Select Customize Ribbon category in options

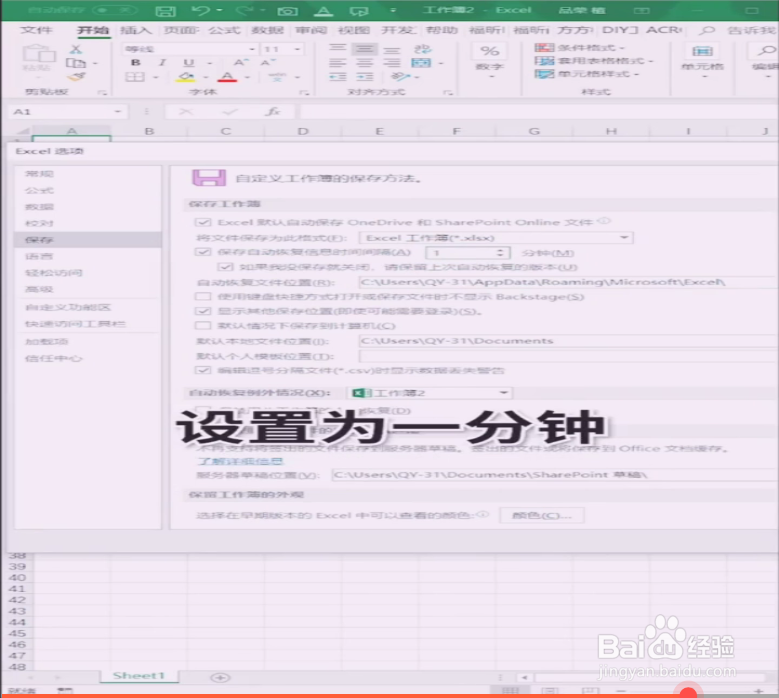tap(87, 307)
